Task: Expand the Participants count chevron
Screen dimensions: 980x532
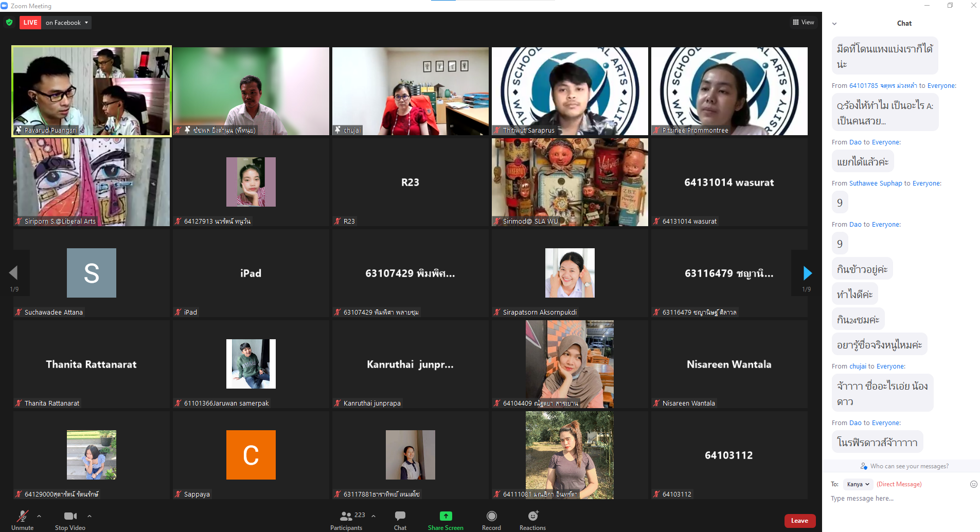Action: [x=373, y=516]
